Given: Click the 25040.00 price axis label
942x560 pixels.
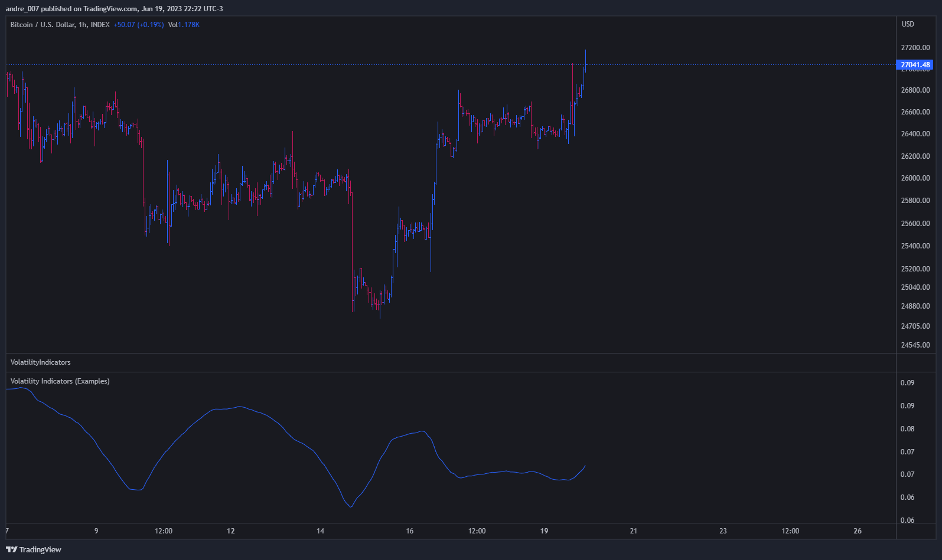Looking at the screenshot, I should click(915, 287).
